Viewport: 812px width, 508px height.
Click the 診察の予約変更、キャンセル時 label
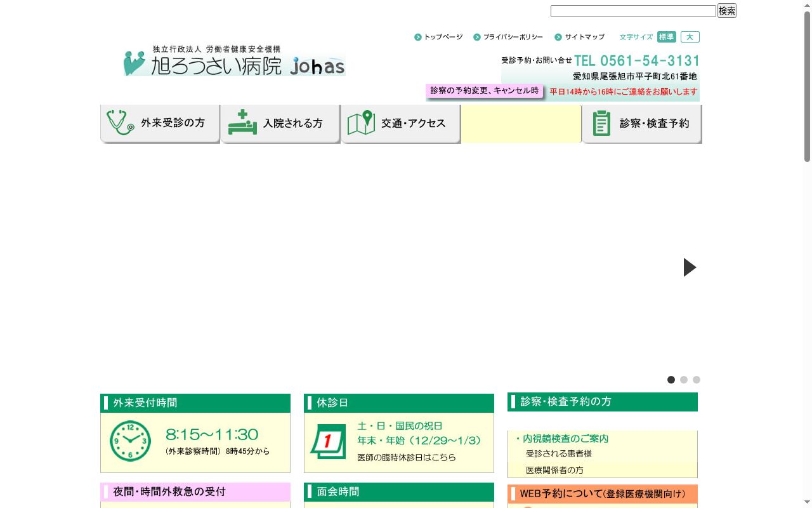point(485,91)
